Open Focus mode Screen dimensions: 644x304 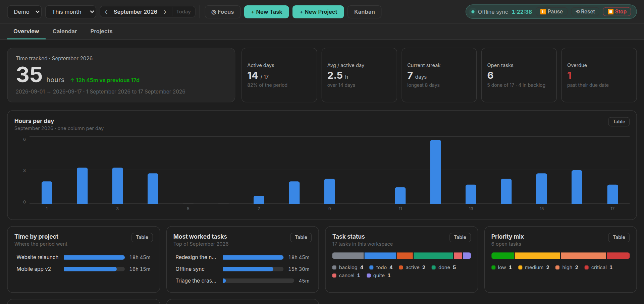click(x=223, y=12)
